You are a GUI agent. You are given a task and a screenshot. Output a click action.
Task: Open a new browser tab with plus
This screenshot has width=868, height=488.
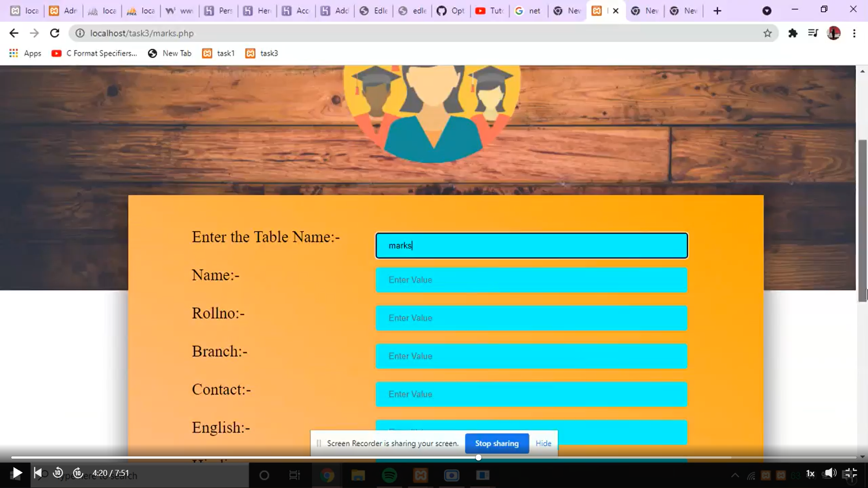point(717,11)
